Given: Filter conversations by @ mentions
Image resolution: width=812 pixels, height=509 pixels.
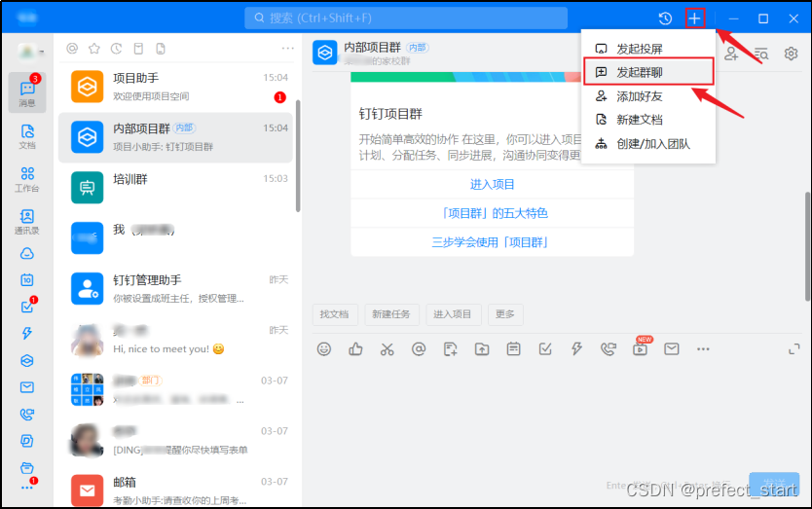Looking at the screenshot, I should click(x=72, y=48).
